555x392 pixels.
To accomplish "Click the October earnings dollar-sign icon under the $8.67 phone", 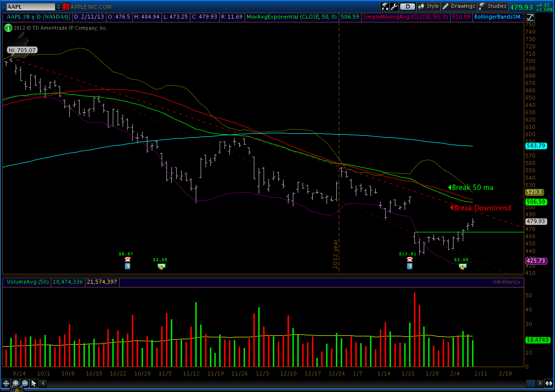I will click(127, 266).
